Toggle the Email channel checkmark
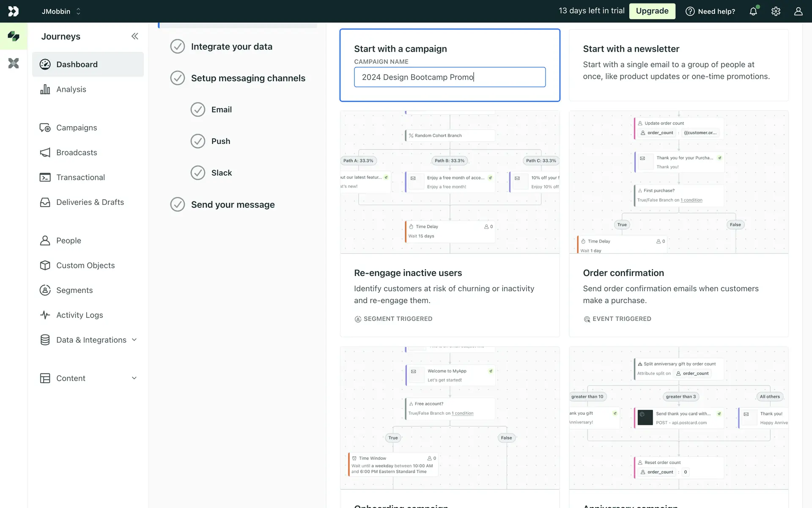The height and width of the screenshot is (508, 812). tap(198, 110)
